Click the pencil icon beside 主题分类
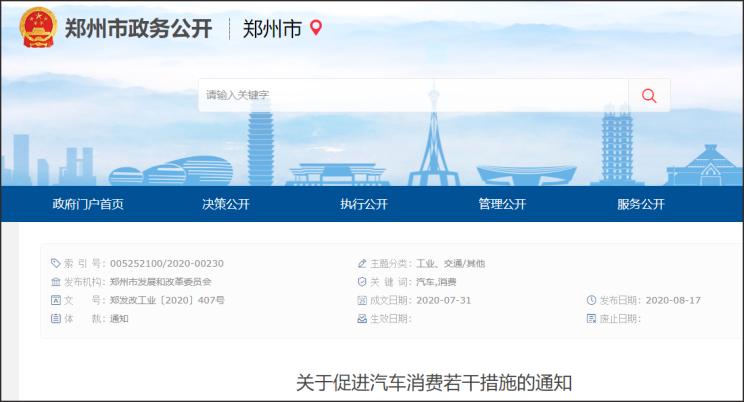The height and width of the screenshot is (402, 744). click(x=362, y=264)
